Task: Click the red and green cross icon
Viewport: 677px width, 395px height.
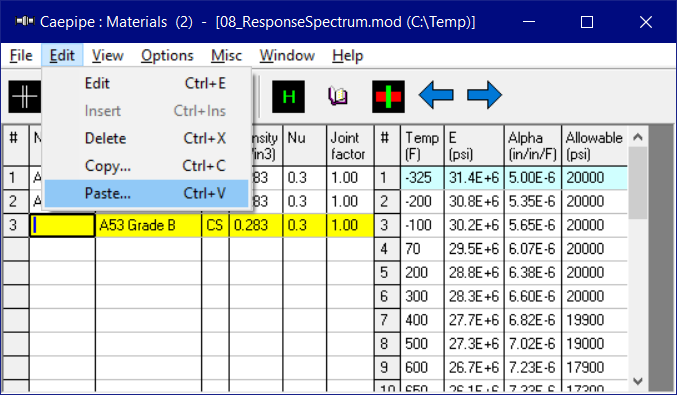Action: [x=388, y=97]
